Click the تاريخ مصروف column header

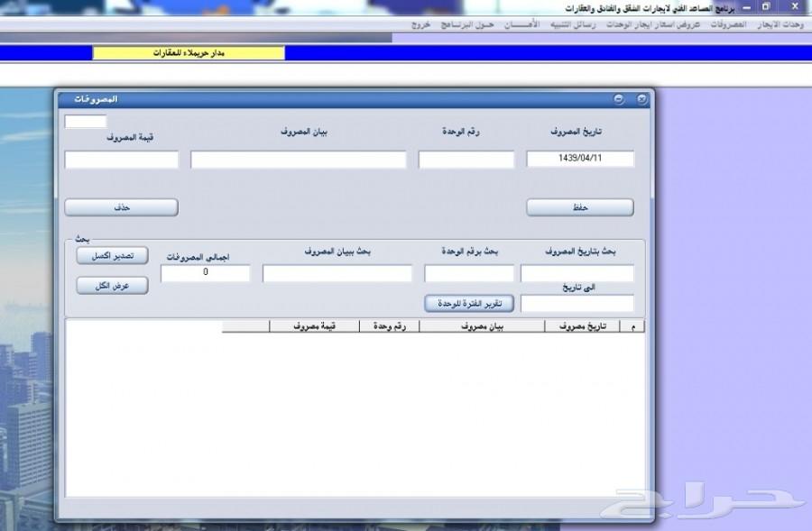582,326
